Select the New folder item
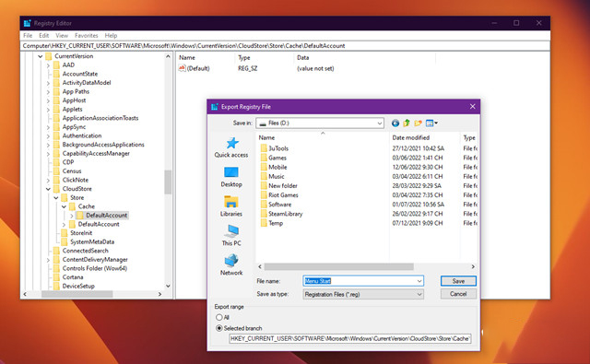 point(278,186)
